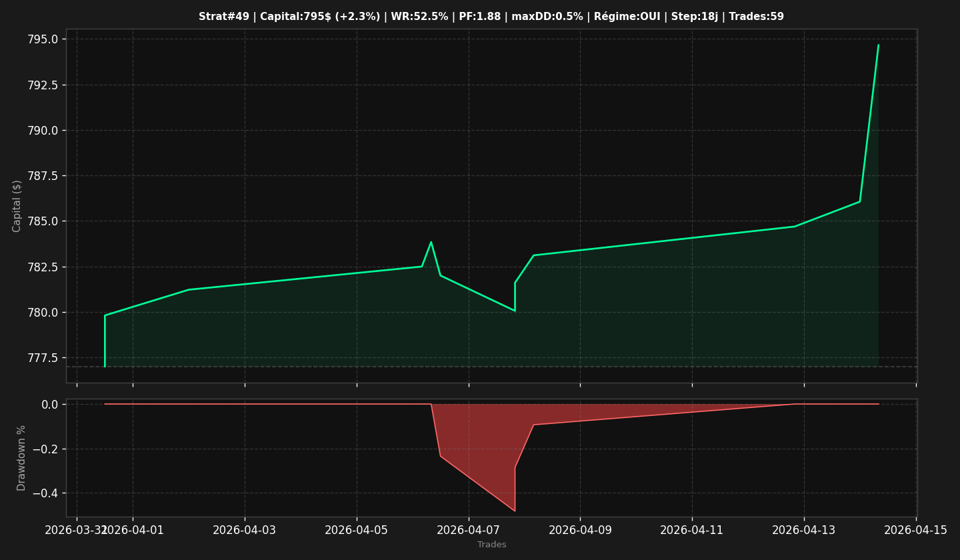Screen dimensions: 960x560
Task: Click the "Trades" x-axis label below the dates
Action: [x=492, y=545]
